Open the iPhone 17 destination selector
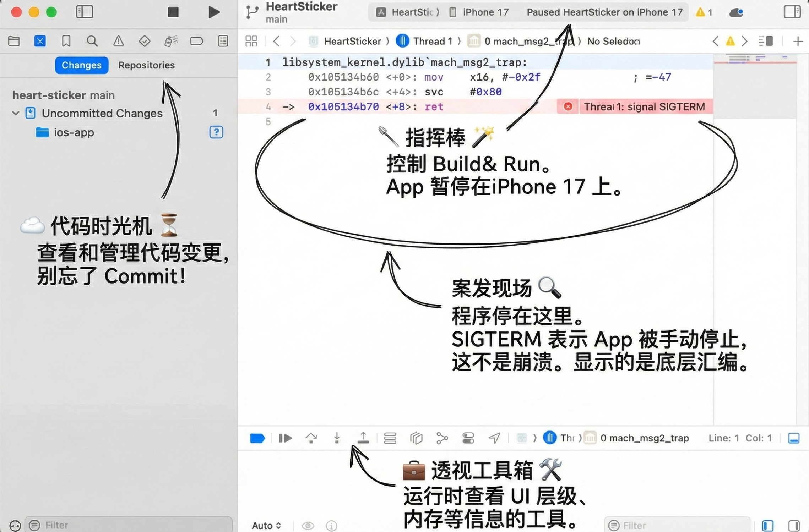This screenshot has width=809, height=532. coord(479,12)
